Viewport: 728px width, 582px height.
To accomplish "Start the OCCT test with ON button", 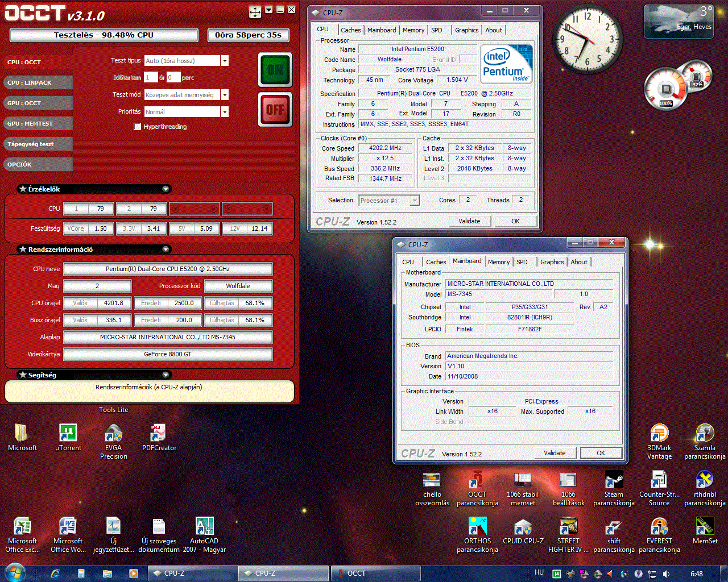I will point(275,70).
